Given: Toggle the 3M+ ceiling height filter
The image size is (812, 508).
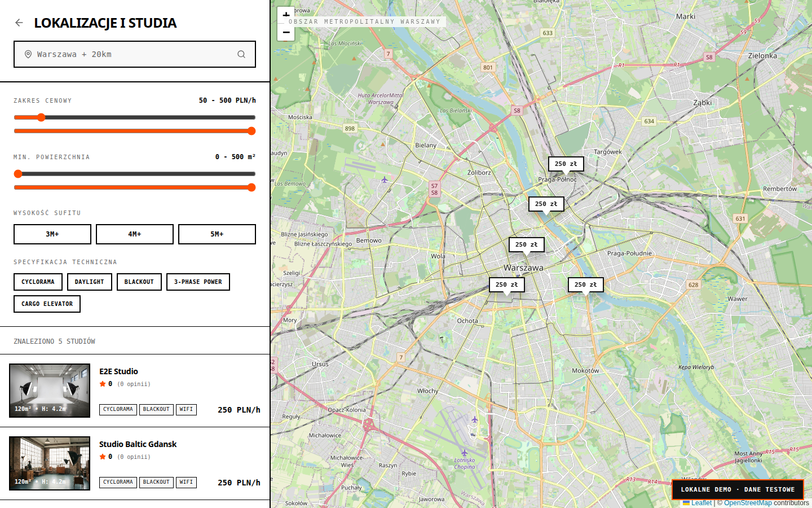Looking at the screenshot, I should pyautogui.click(x=52, y=234).
